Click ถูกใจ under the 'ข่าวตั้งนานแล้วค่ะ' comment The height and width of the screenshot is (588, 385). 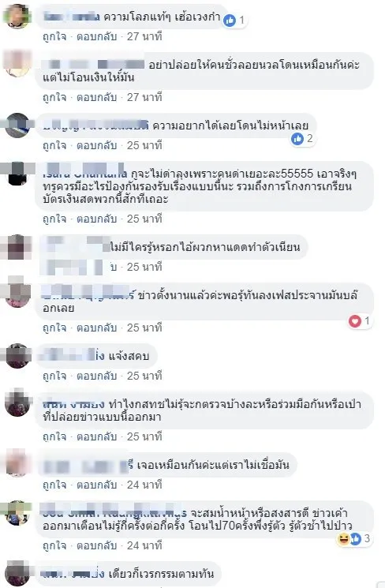tap(54, 328)
